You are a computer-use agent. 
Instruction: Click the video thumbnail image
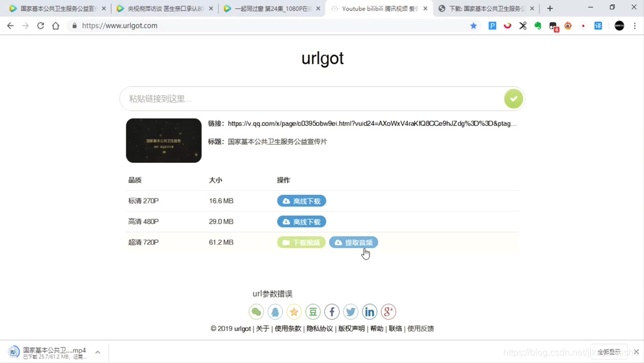tap(164, 140)
